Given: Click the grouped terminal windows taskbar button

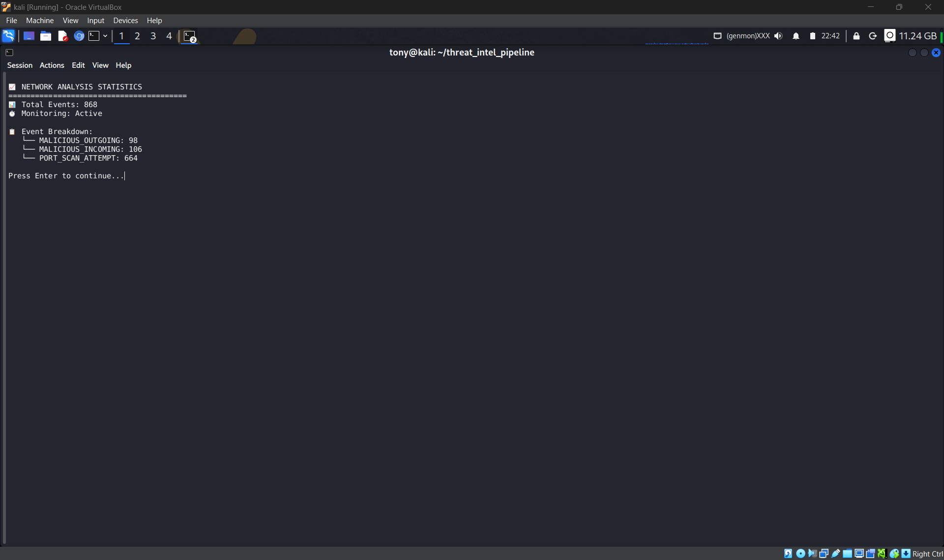Looking at the screenshot, I should (x=190, y=36).
